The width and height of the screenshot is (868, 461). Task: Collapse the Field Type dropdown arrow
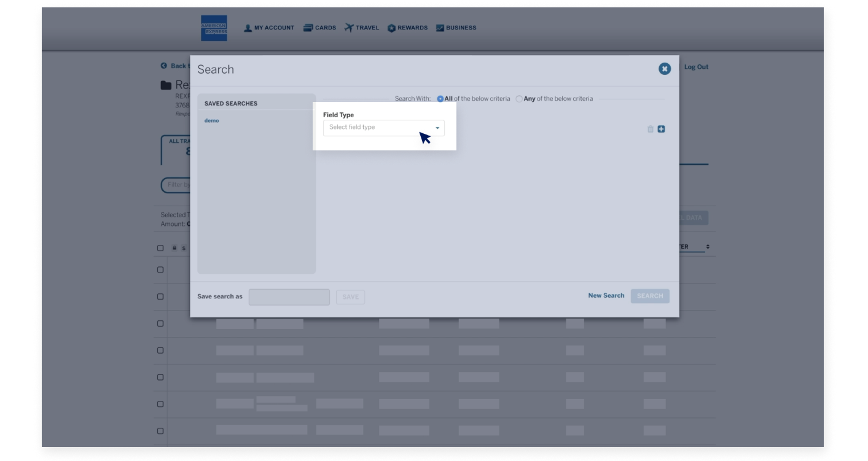click(437, 128)
